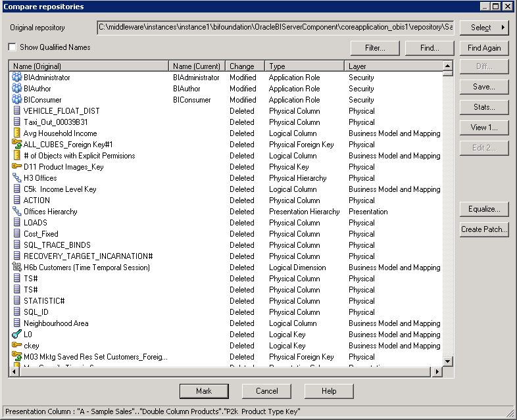
Task: Click the Presentation layer cell of Offices Hierarchy
Action: (368, 212)
